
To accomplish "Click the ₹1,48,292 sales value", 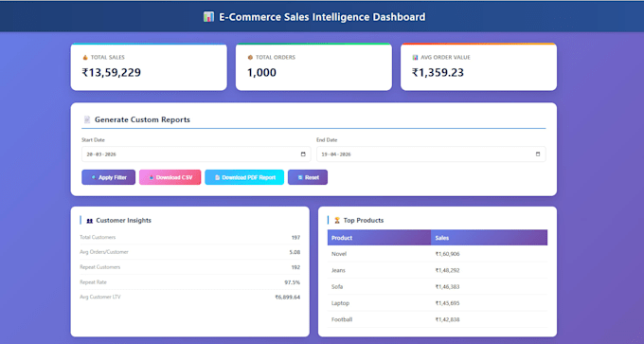I will pos(447,270).
